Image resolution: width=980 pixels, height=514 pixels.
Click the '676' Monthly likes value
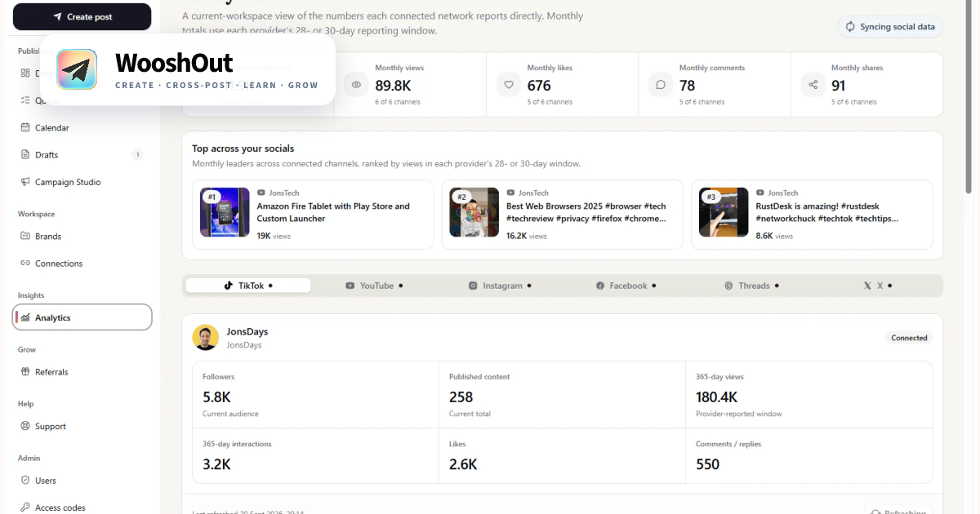pos(539,86)
